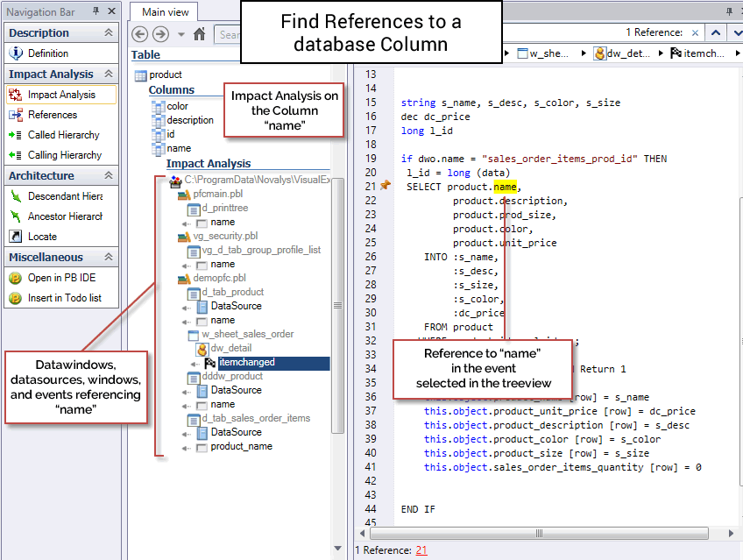Collapse the Impact Analysis section header

click(x=109, y=74)
